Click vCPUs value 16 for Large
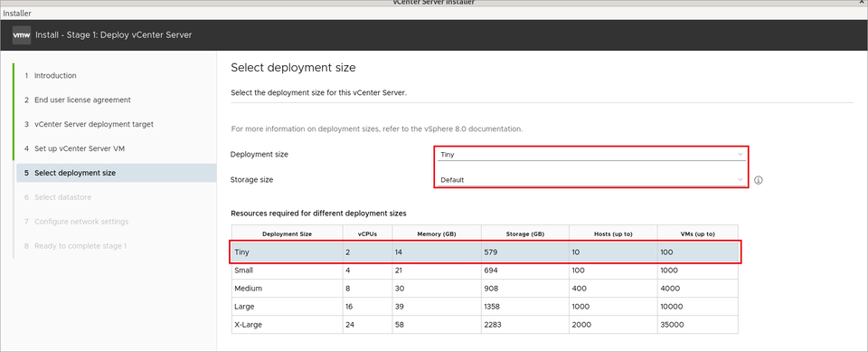The image size is (868, 352). click(349, 307)
